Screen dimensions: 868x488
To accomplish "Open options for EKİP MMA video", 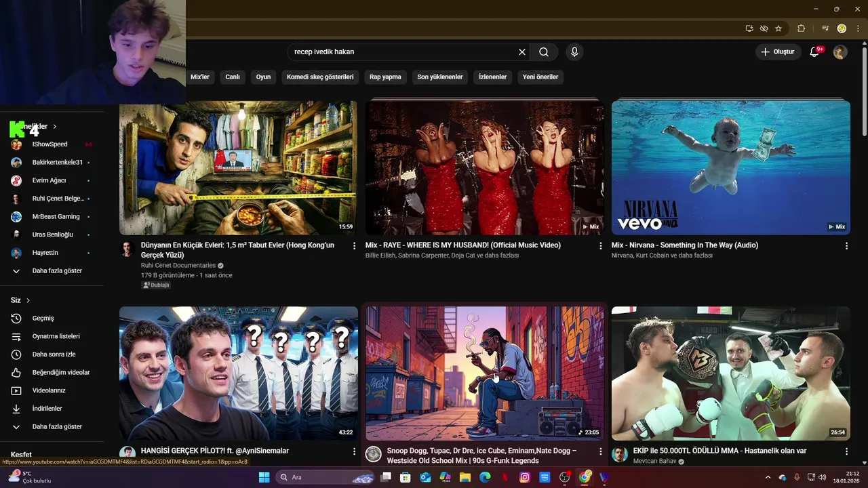I will 846,451.
